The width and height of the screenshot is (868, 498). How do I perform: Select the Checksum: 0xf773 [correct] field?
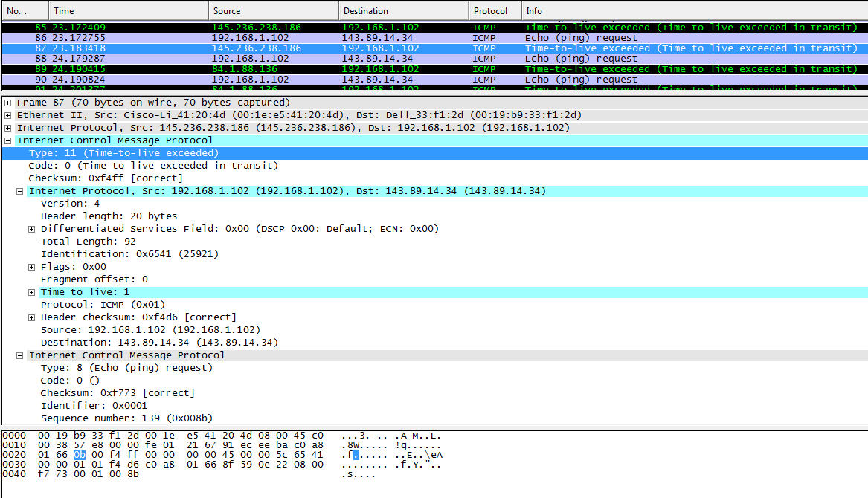click(118, 393)
